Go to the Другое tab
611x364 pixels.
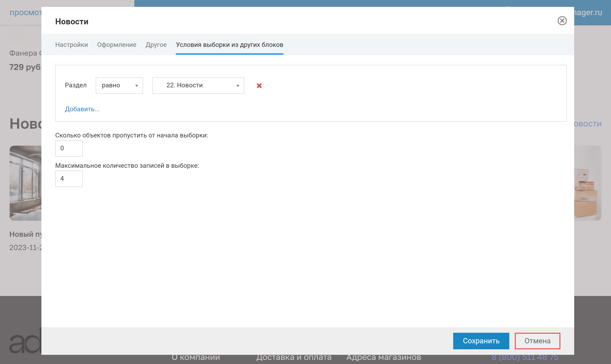[156, 45]
